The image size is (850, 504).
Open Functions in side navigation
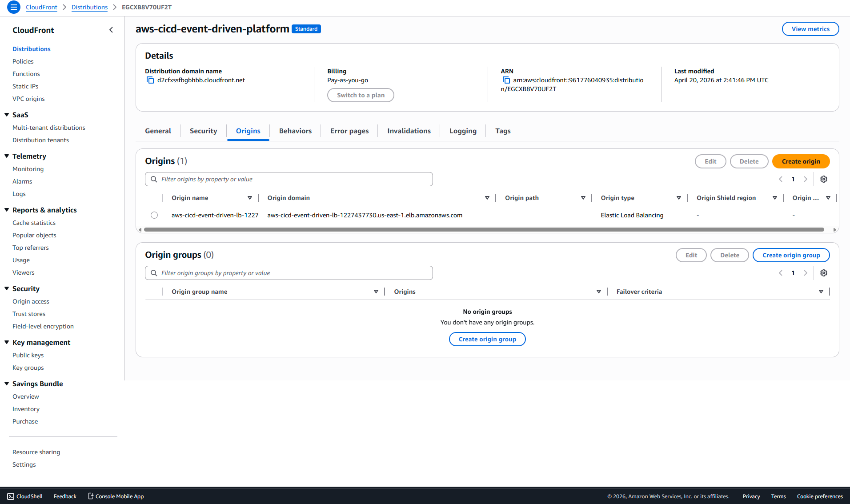pos(26,74)
